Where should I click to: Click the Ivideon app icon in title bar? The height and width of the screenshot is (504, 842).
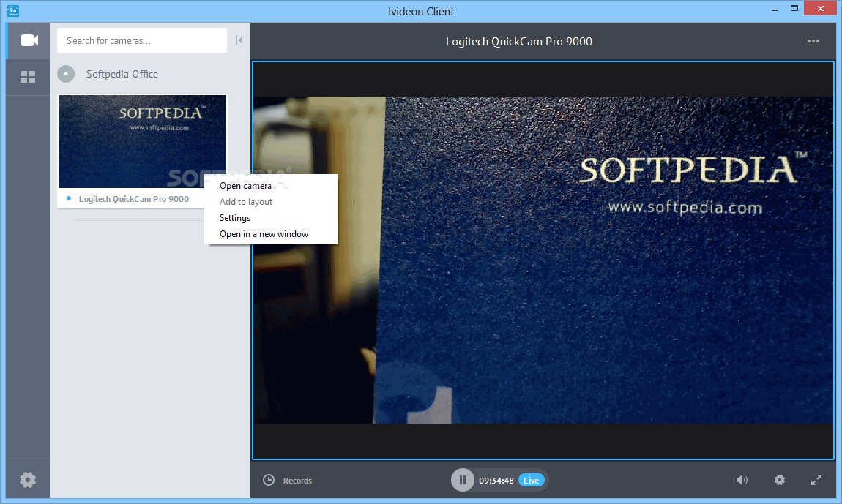13,11
